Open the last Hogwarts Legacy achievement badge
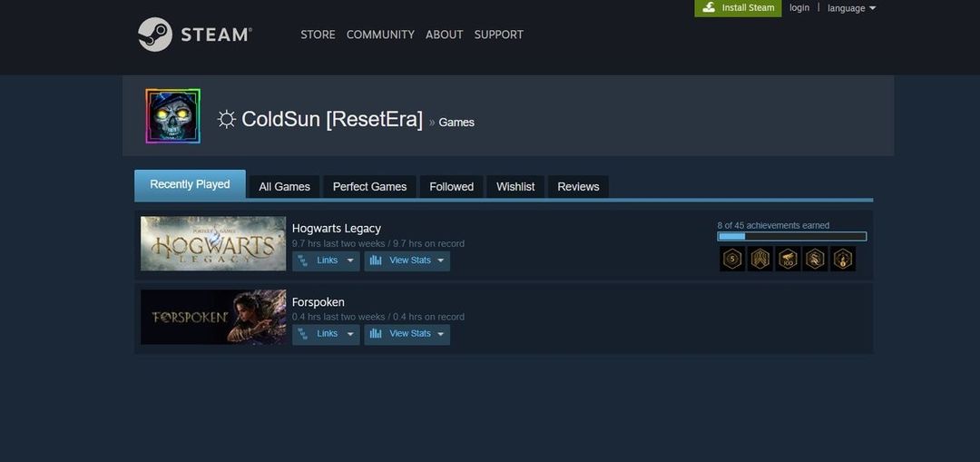 pyautogui.click(x=842, y=259)
